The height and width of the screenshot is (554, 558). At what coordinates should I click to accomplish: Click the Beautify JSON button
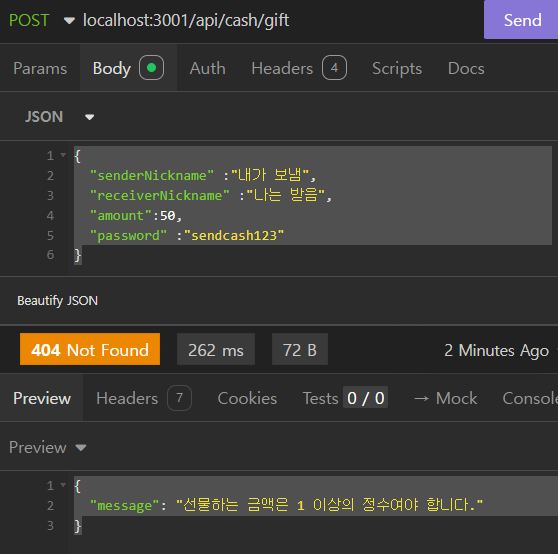(x=57, y=301)
